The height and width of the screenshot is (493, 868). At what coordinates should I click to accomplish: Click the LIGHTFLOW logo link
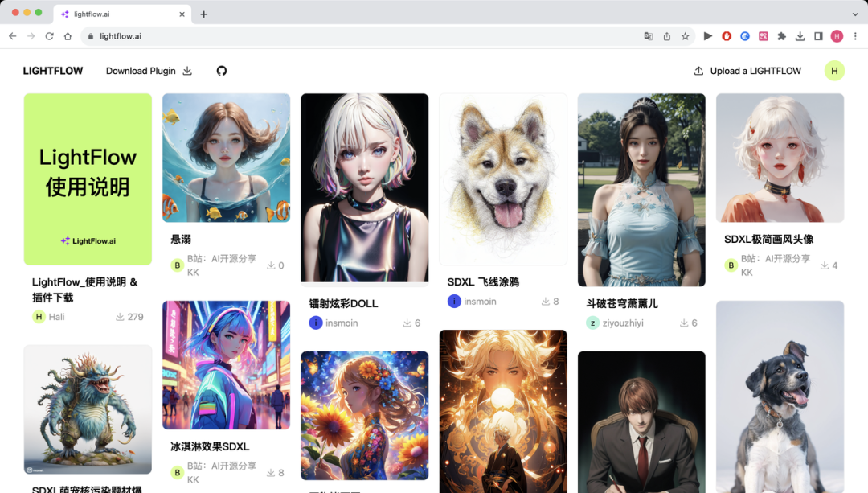pos(53,71)
